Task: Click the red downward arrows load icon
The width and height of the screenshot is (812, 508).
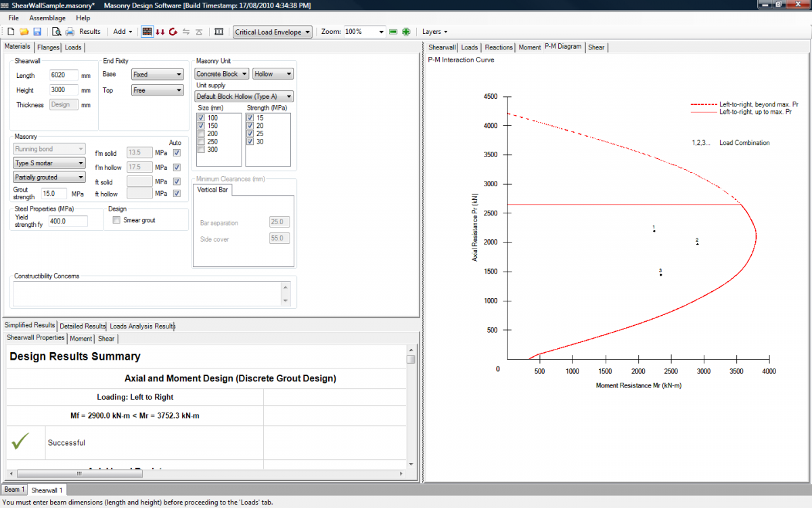Action: [160, 32]
